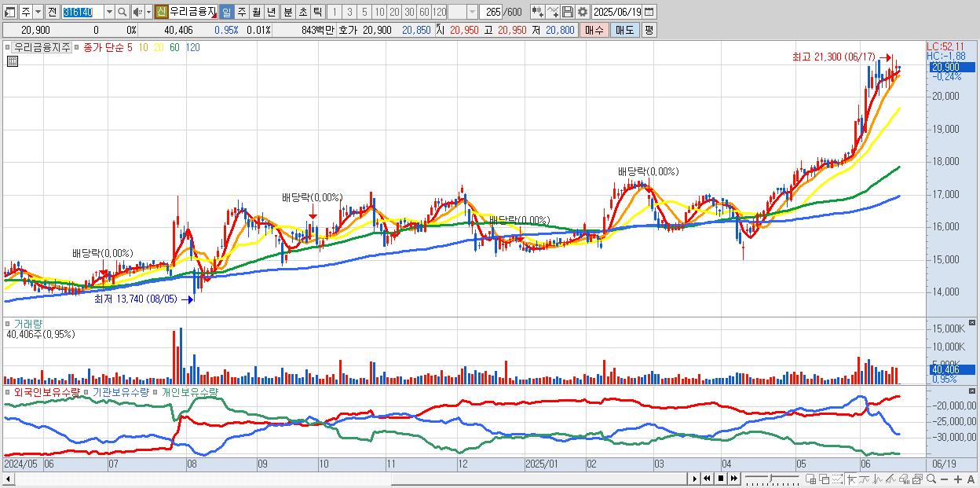Select the 월 monthly period
Screen dimensions: 980x488
pos(256,12)
